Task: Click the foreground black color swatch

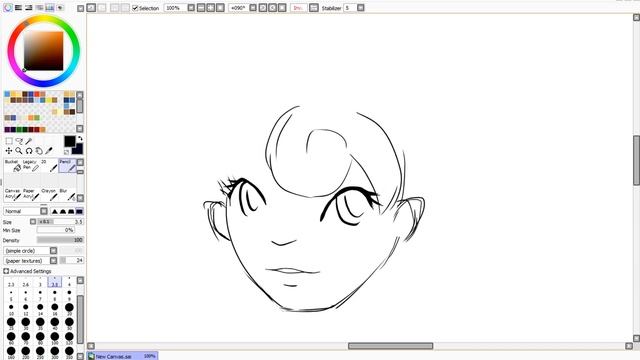Action: point(69,141)
